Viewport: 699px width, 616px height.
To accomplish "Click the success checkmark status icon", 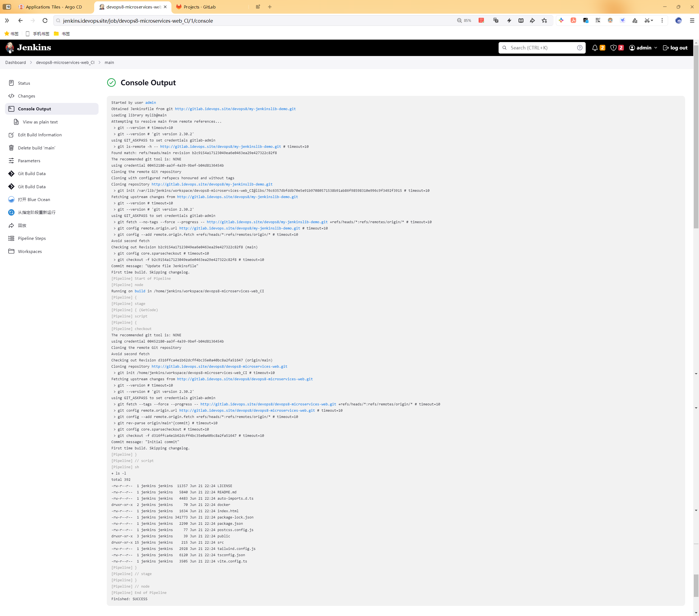I will (x=111, y=82).
